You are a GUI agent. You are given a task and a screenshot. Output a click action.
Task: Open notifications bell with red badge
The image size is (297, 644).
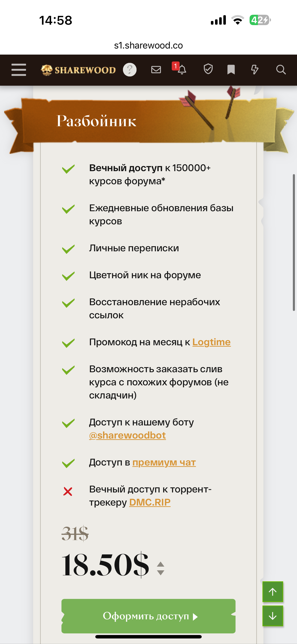tap(181, 70)
